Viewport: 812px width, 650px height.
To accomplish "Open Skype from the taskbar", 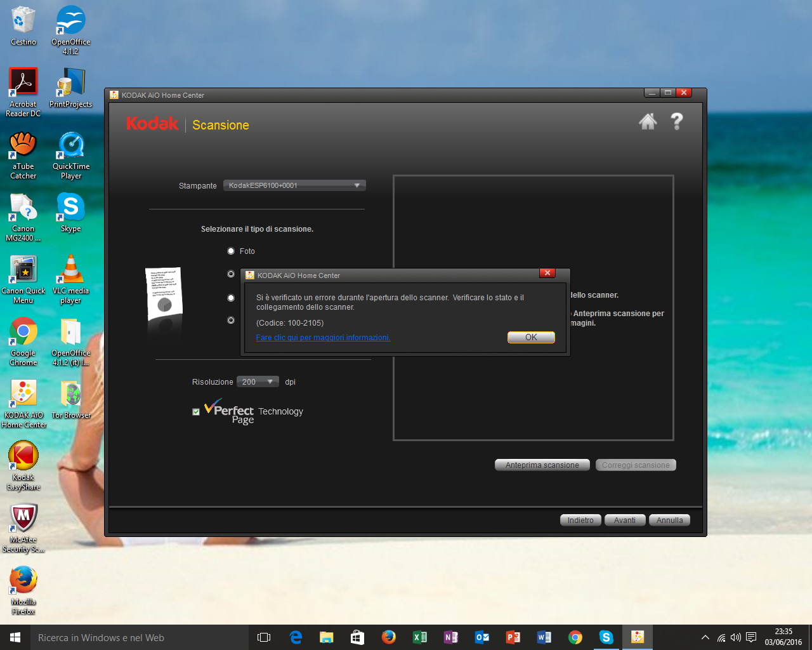I will [606, 637].
